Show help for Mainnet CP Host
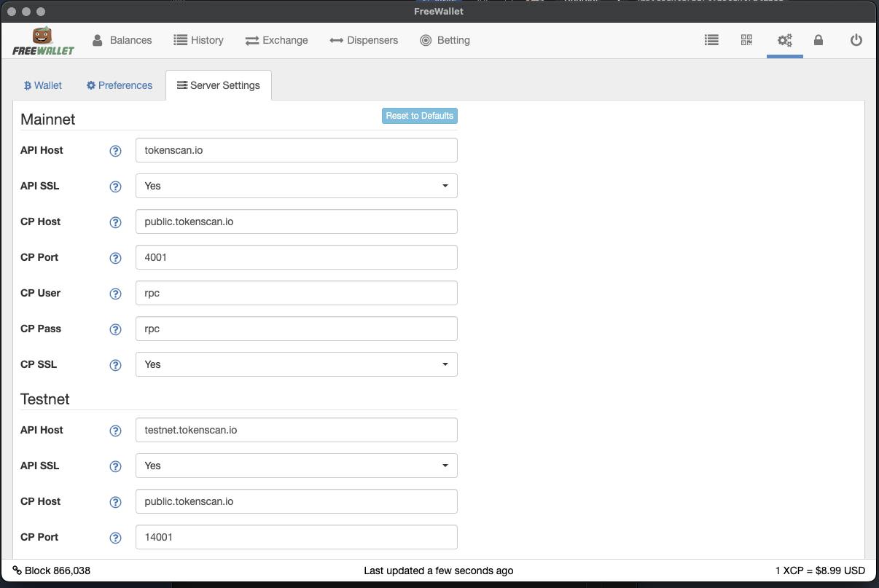 [115, 222]
